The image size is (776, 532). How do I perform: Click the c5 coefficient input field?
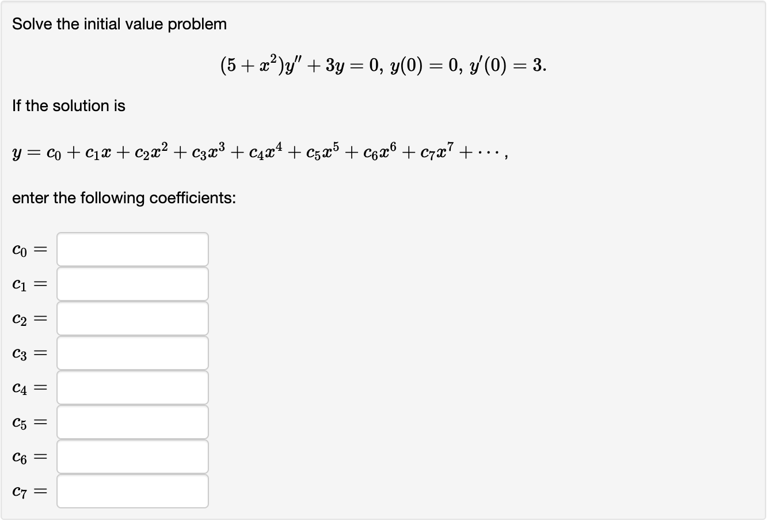[x=132, y=422]
